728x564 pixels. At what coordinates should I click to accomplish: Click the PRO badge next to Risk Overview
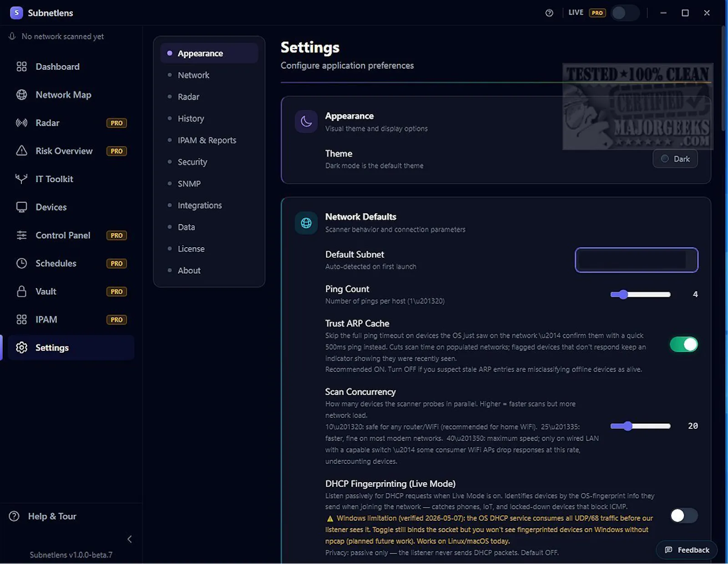coord(116,151)
